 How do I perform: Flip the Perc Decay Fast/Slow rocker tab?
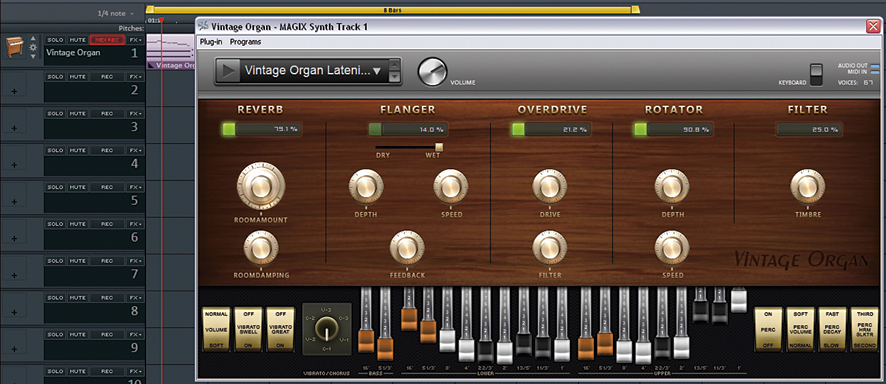point(832,329)
